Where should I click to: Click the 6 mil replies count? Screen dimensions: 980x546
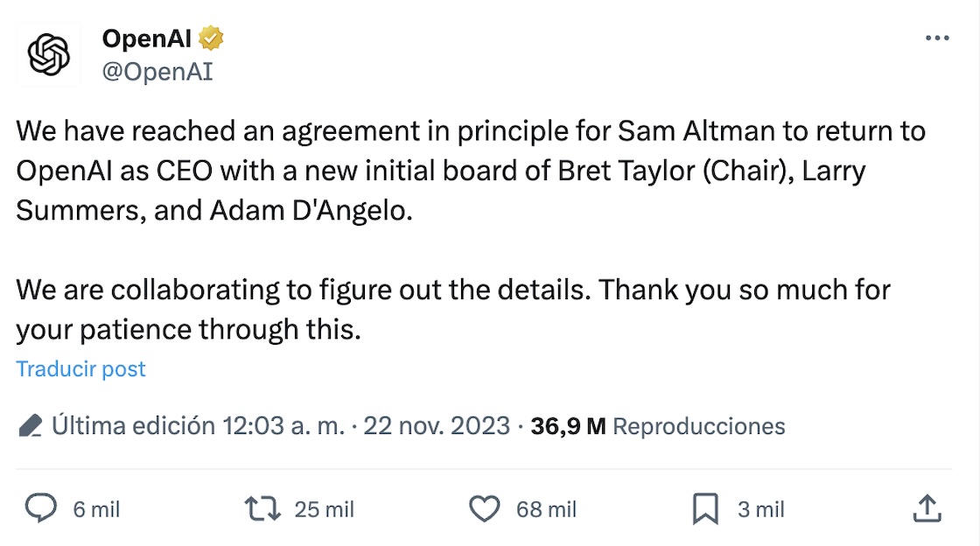click(96, 509)
